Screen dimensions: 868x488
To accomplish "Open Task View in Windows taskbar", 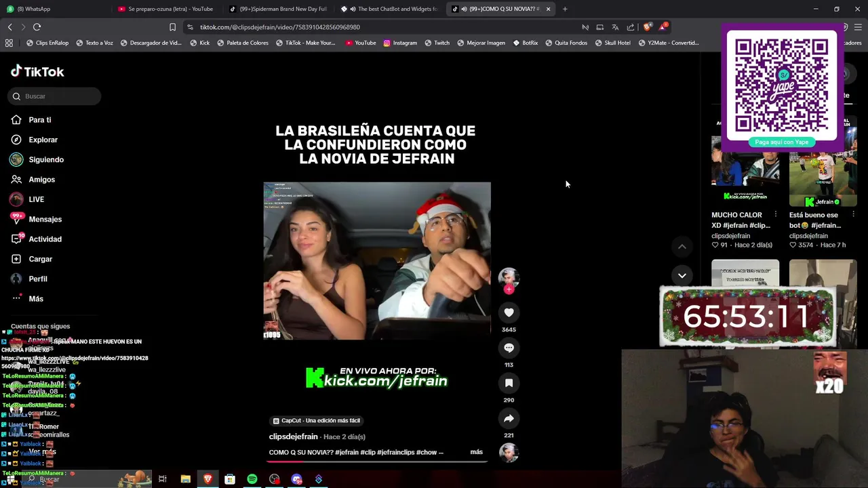I will tap(163, 479).
